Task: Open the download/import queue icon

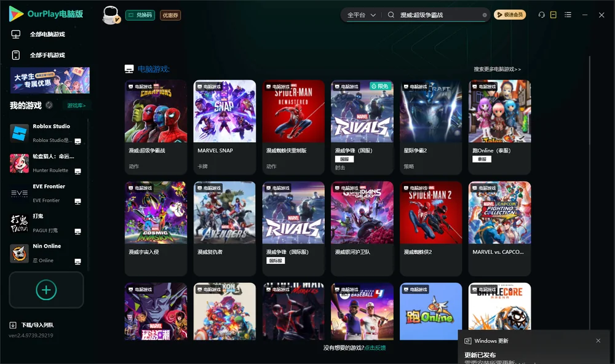Action: tap(13, 325)
